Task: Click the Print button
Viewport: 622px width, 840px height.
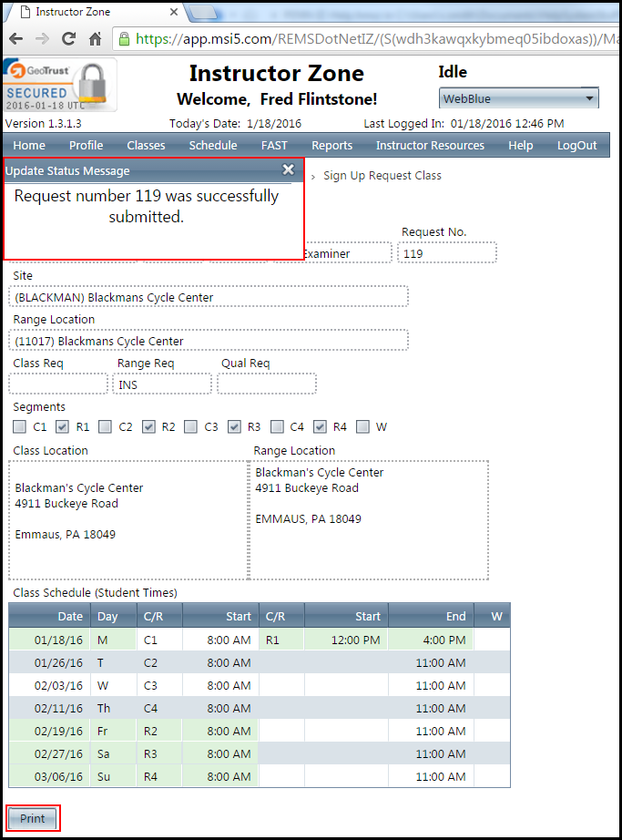Action: pos(33,818)
